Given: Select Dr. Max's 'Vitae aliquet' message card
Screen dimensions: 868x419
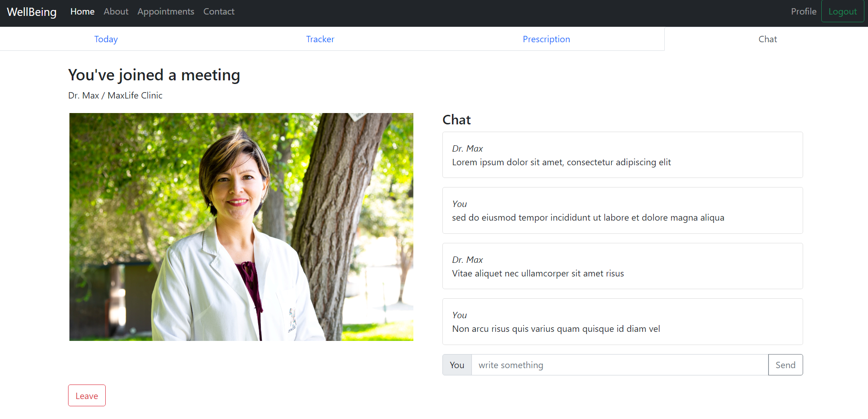Looking at the screenshot, I should point(623,266).
